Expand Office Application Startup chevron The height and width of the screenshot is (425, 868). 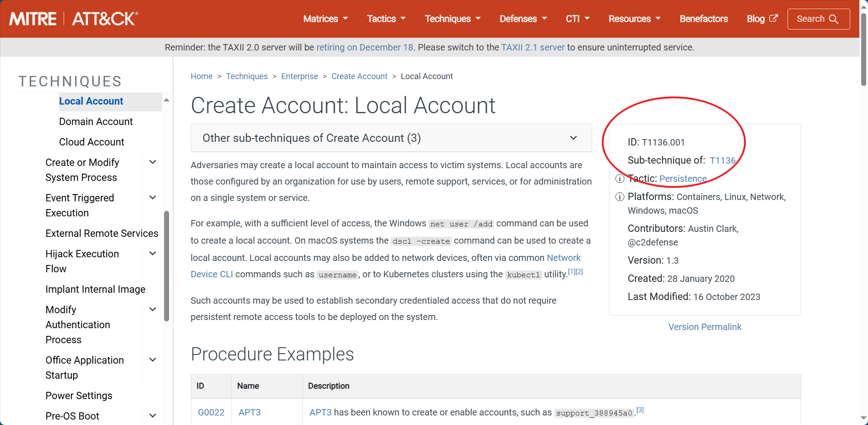coord(153,360)
